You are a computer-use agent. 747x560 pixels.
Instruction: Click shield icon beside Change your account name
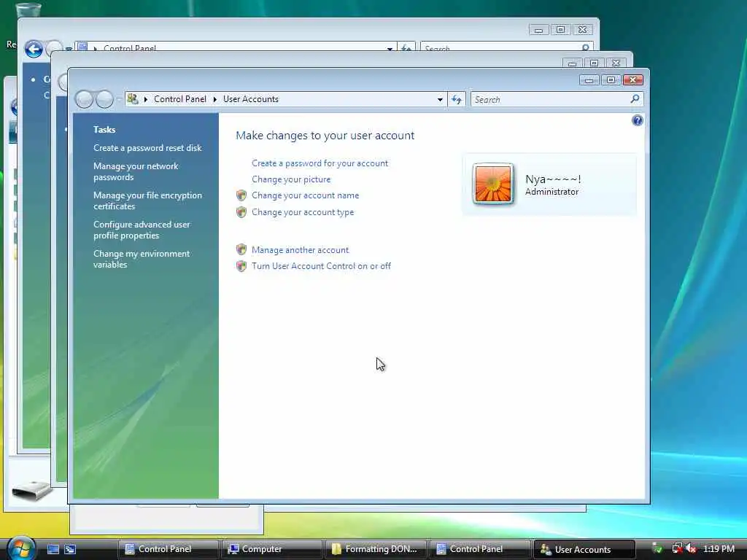coord(241,195)
